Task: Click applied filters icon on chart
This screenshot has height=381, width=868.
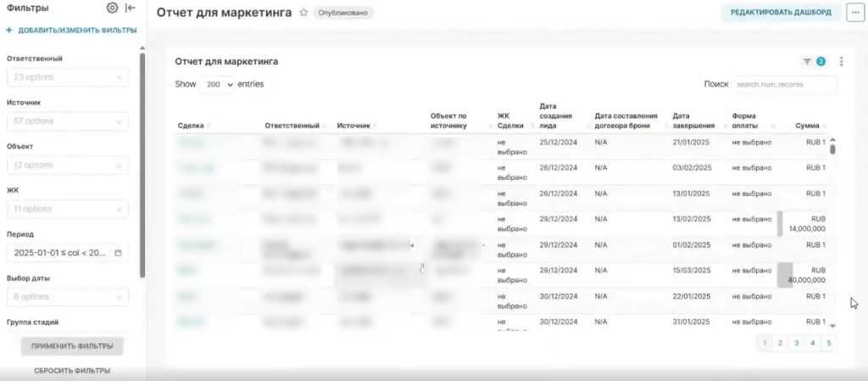Action: 808,61
